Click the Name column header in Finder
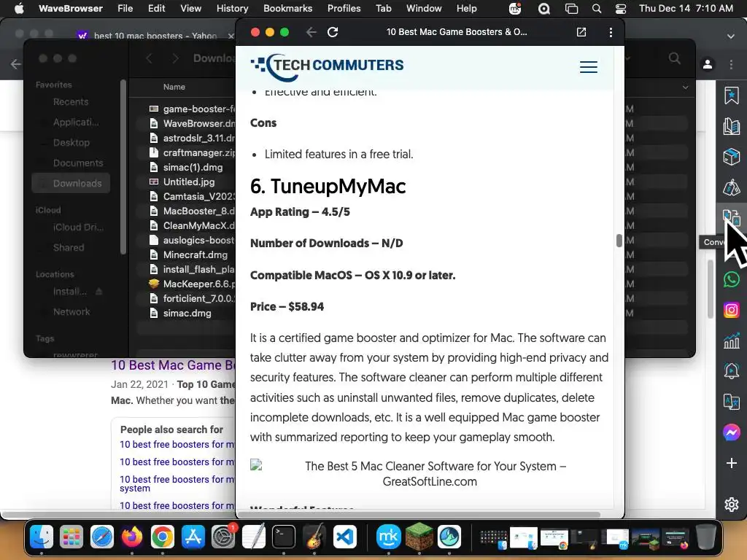This screenshot has height=560, width=747. (174, 87)
